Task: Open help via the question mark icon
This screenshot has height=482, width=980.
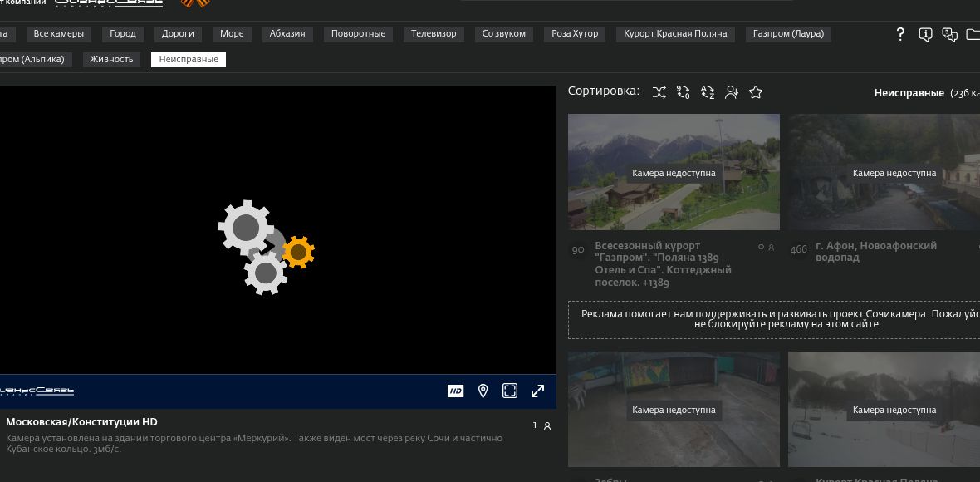Action: pyautogui.click(x=900, y=34)
